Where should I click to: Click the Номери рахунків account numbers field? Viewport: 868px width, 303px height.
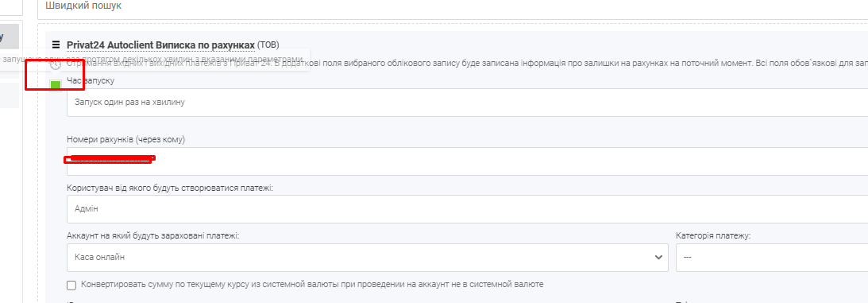click(x=467, y=161)
